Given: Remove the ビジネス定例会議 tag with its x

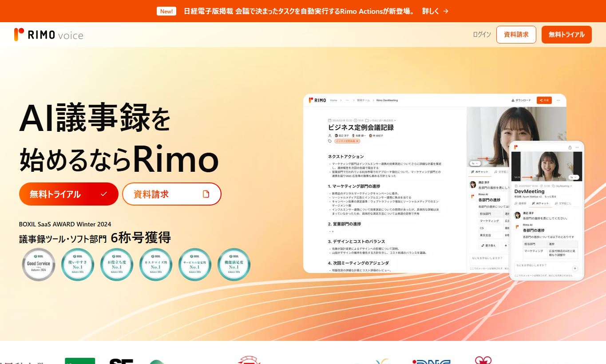Looking at the screenshot, I should click(357, 141).
